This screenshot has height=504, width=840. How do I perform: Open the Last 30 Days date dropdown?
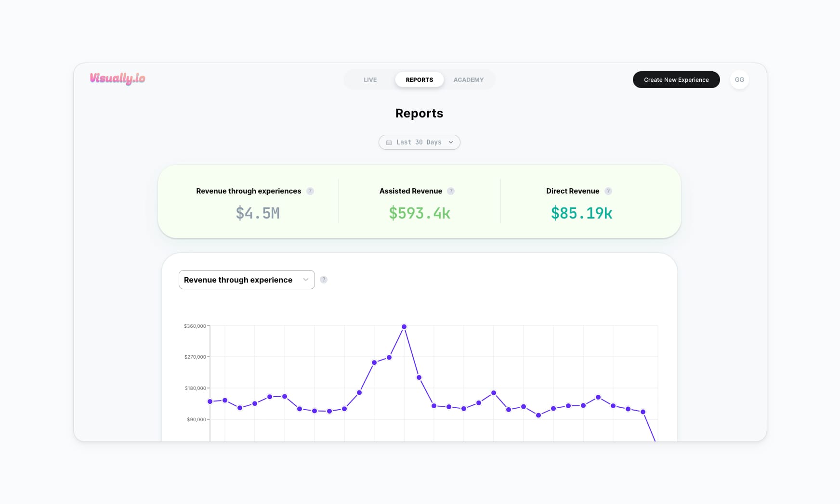point(419,142)
